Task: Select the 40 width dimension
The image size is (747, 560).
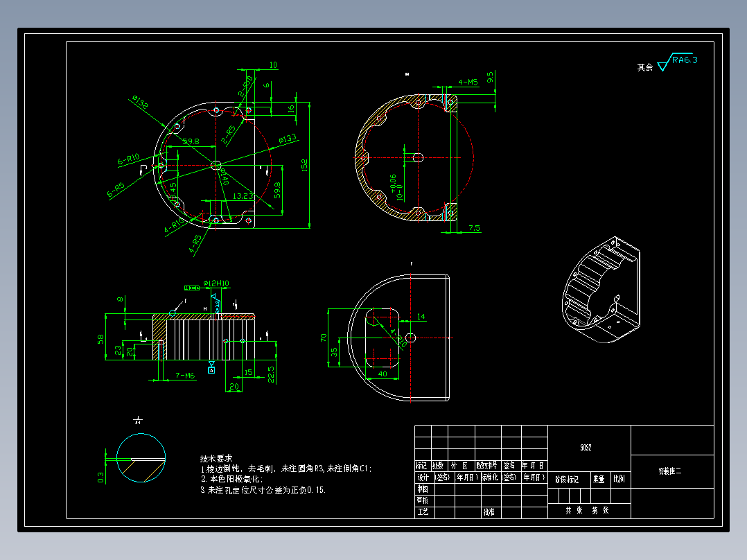Action: point(383,374)
